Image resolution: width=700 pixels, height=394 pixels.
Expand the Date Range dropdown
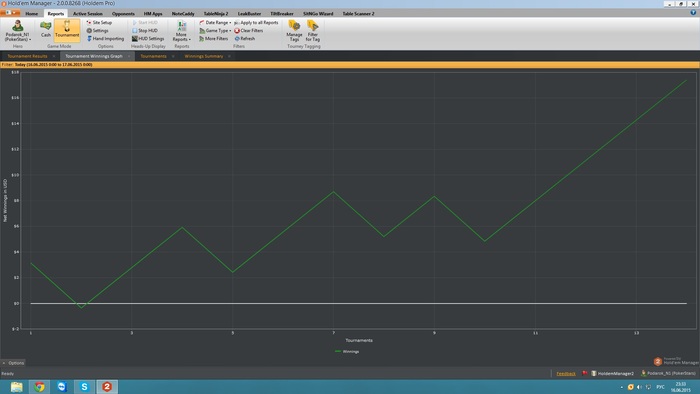215,22
